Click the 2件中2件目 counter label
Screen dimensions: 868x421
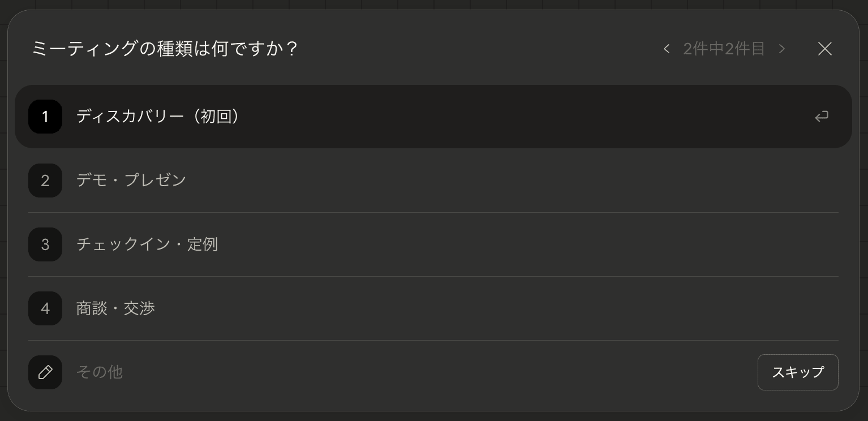[724, 49]
